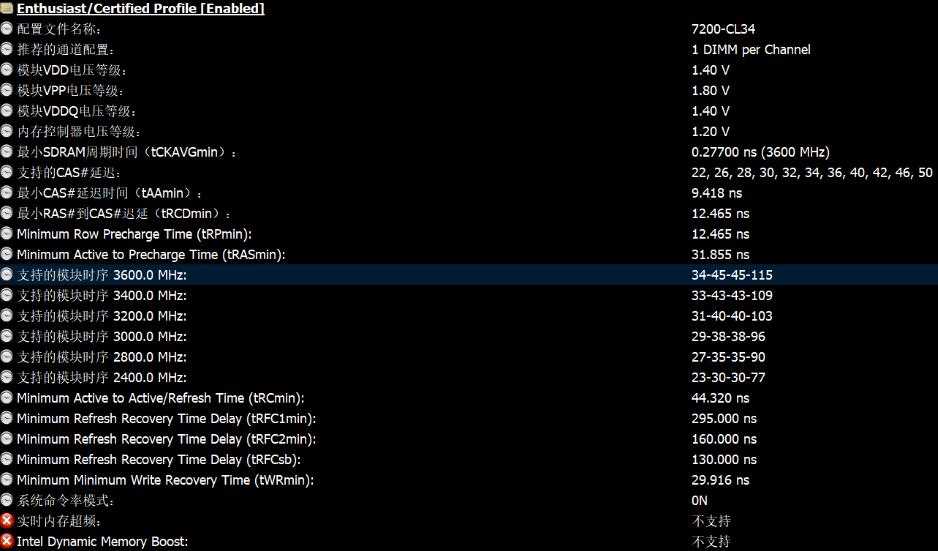
Task: Click the red X icon beside Intel Dynamic Memory Boost
Action: [7, 541]
